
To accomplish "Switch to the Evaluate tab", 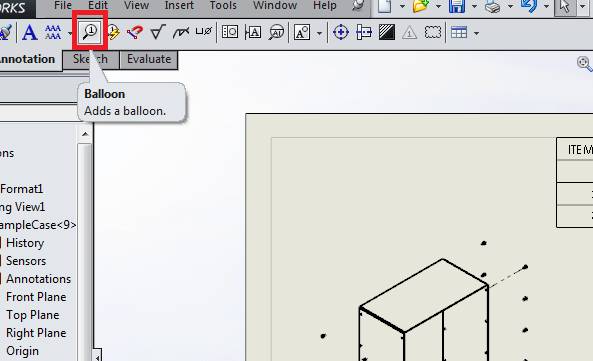I will click(x=149, y=59).
